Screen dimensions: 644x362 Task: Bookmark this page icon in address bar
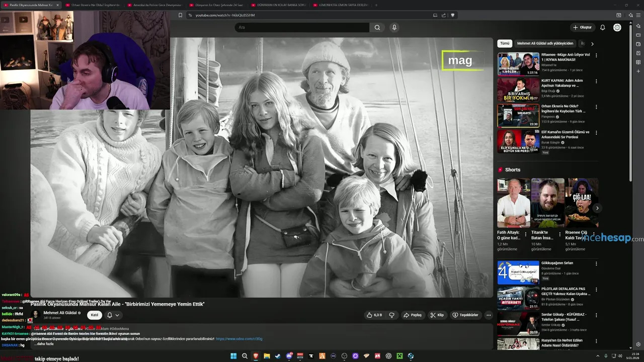click(x=180, y=15)
